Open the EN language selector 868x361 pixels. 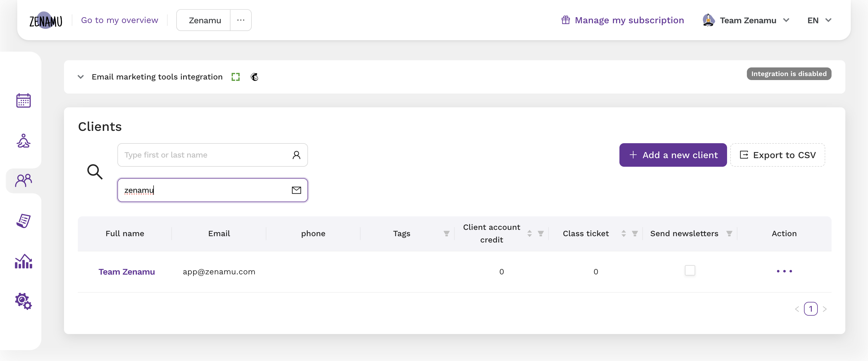(819, 21)
